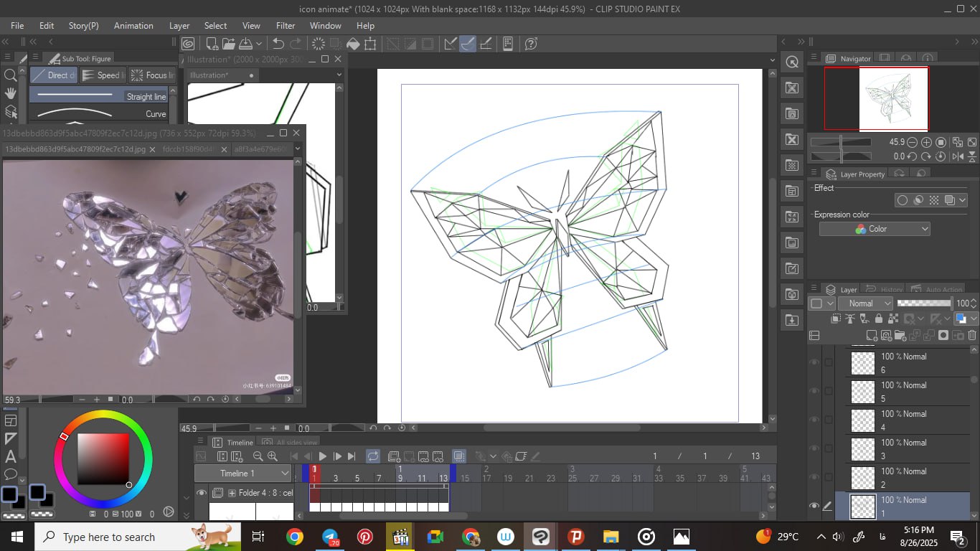Show layer 4 using its eye toggle
The height and width of the screenshot is (551, 980).
(814, 420)
